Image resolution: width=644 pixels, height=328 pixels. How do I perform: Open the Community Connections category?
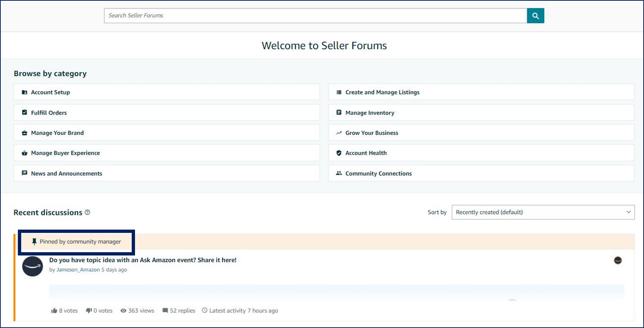click(481, 173)
